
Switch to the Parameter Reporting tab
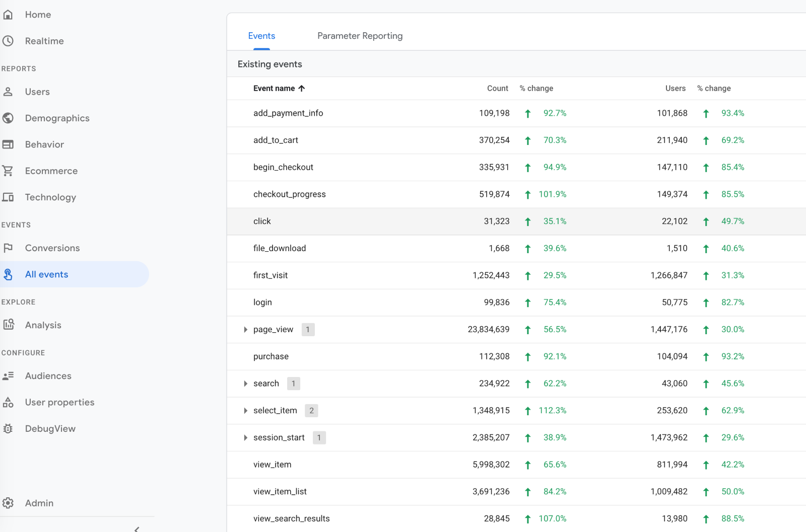360,36
